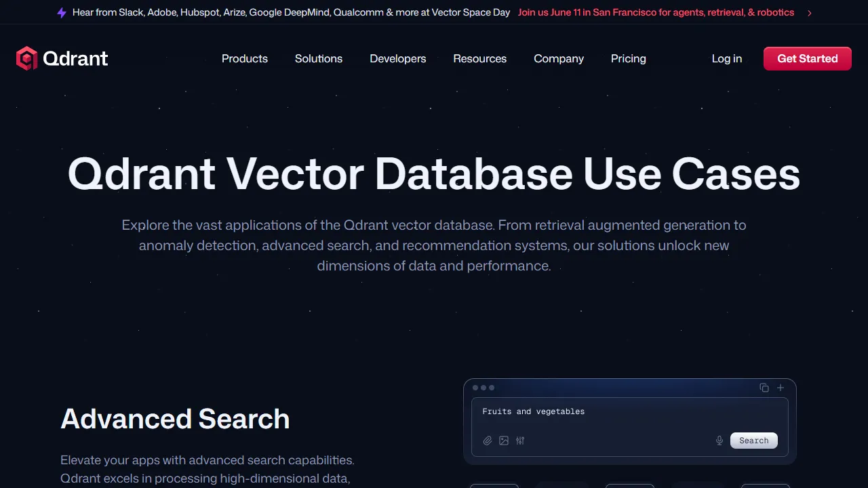Click the Search button in the demo
868x488 pixels.
(754, 441)
